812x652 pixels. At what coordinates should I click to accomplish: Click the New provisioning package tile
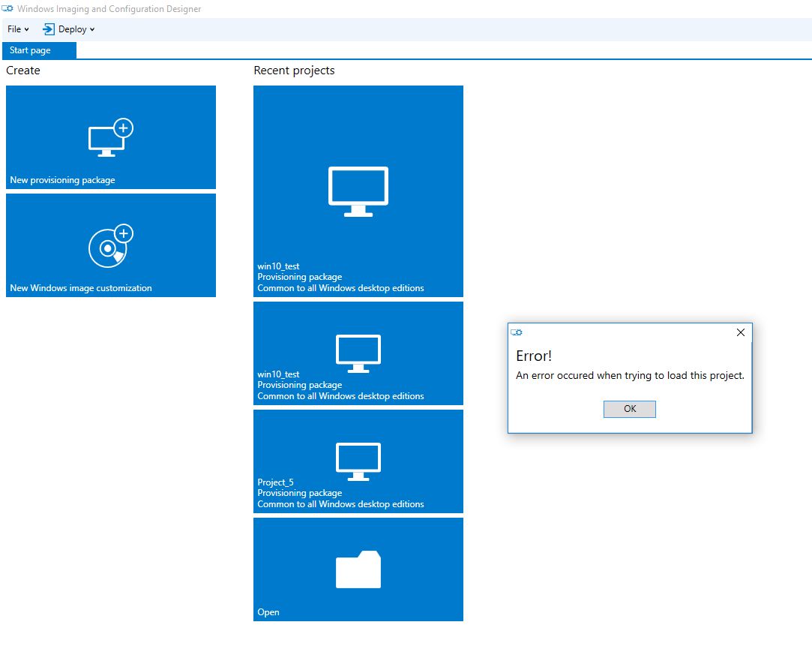coord(111,137)
